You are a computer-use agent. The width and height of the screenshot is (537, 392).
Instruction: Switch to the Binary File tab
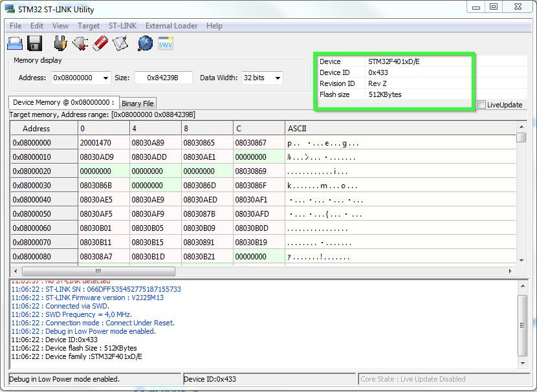point(137,103)
